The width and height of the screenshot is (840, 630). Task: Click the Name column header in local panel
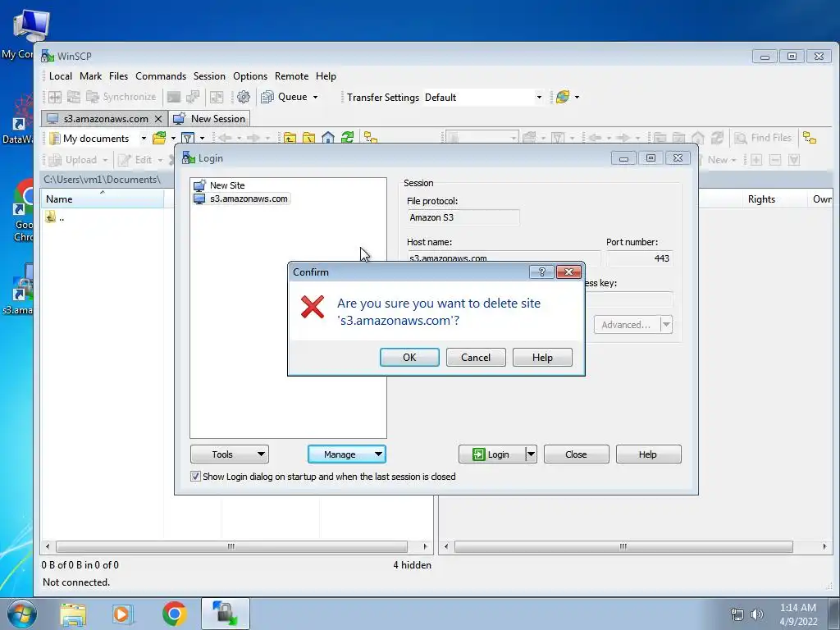tap(103, 199)
